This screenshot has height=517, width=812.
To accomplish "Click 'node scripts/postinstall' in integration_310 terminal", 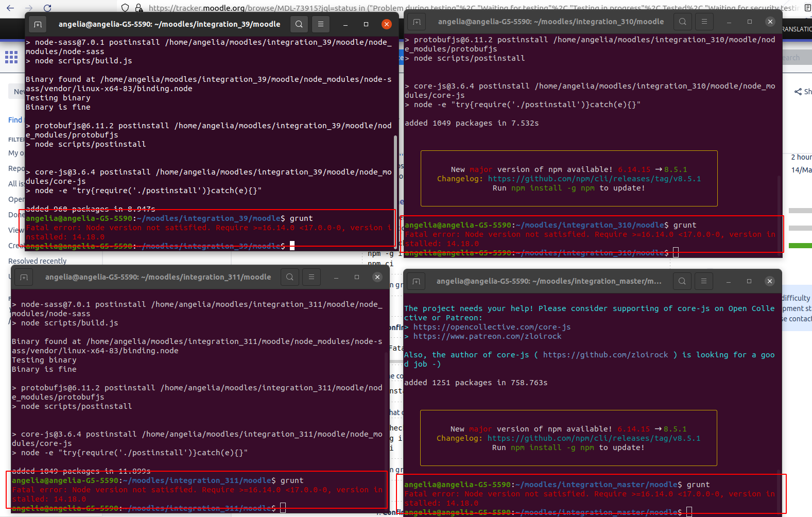I will pyautogui.click(x=469, y=58).
